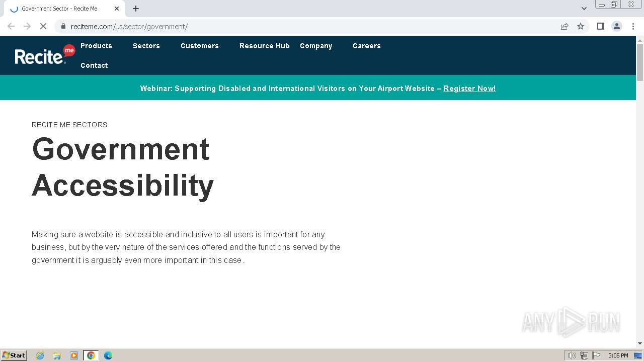The image size is (644, 362).
Task: Open Internet Explorer from taskbar
Action: click(x=40, y=355)
